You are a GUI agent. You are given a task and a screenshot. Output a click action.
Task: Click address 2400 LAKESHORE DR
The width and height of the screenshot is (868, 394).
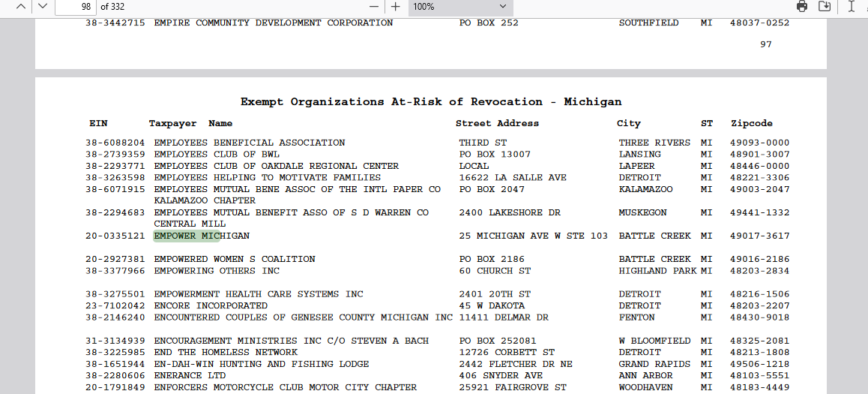click(510, 213)
